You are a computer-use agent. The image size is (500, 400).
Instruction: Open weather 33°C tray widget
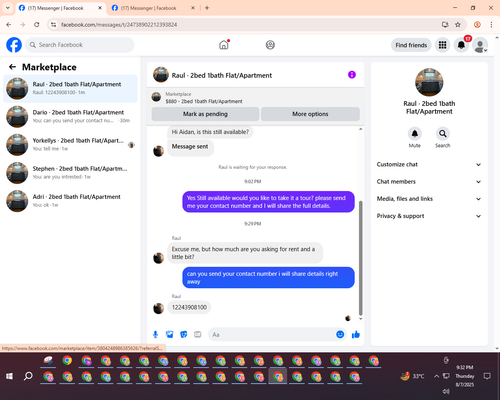click(x=412, y=376)
